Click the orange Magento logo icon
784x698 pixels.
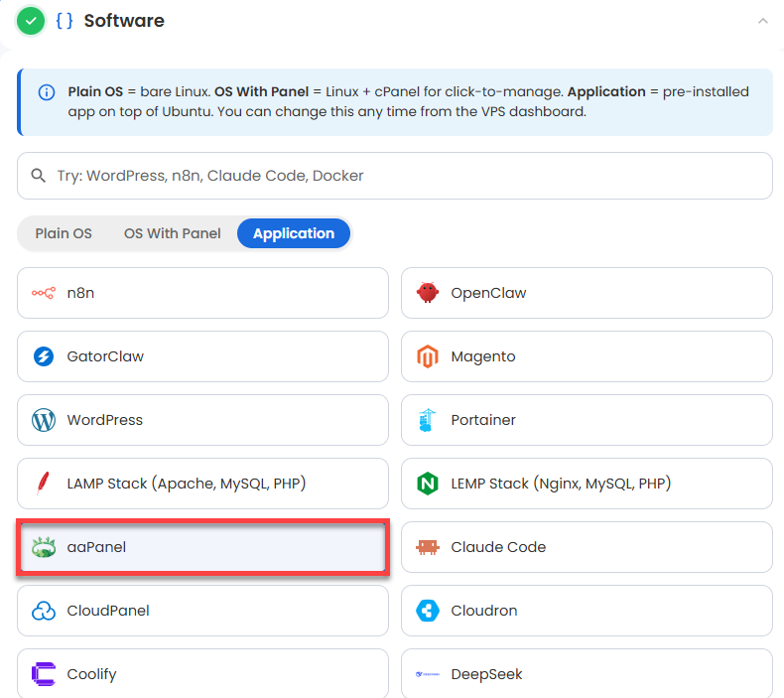click(x=428, y=356)
